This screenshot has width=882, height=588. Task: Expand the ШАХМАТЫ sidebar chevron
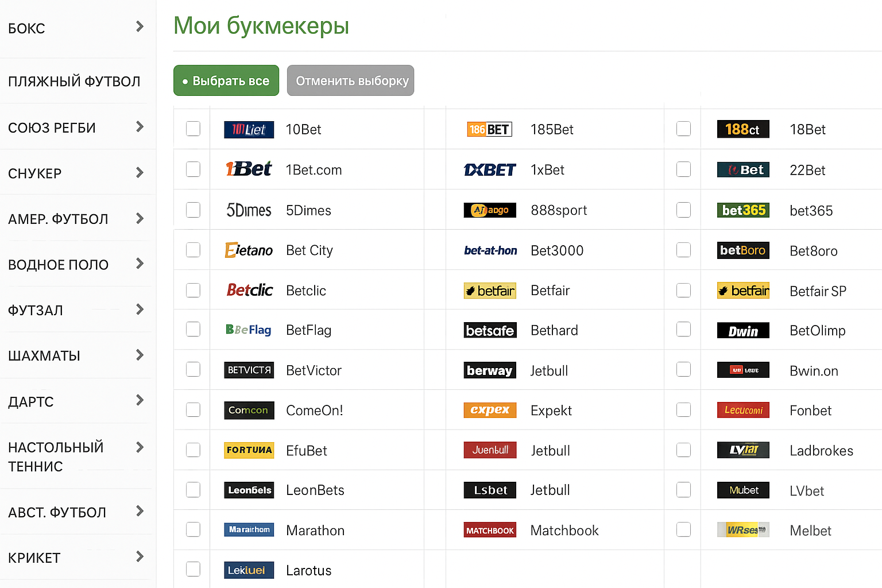point(140,355)
